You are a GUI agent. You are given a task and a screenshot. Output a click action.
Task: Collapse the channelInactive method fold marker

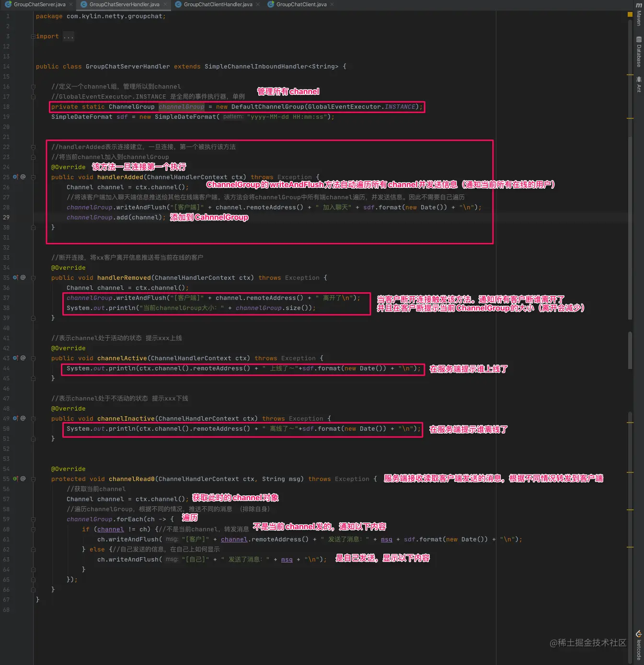33,418
